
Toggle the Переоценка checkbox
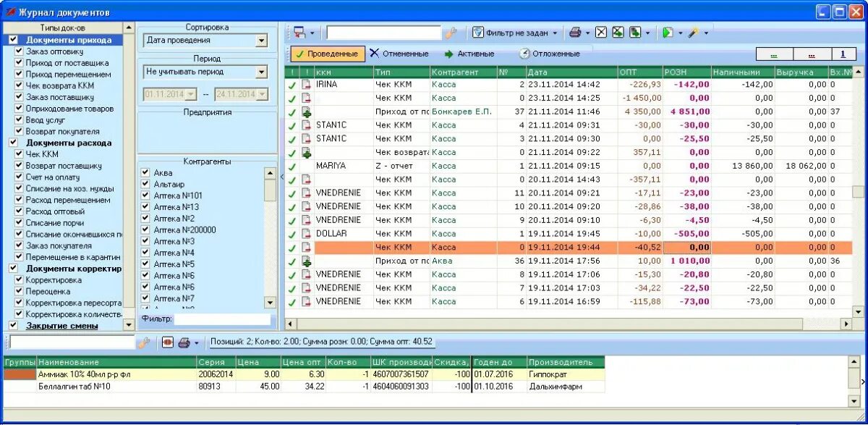point(20,291)
